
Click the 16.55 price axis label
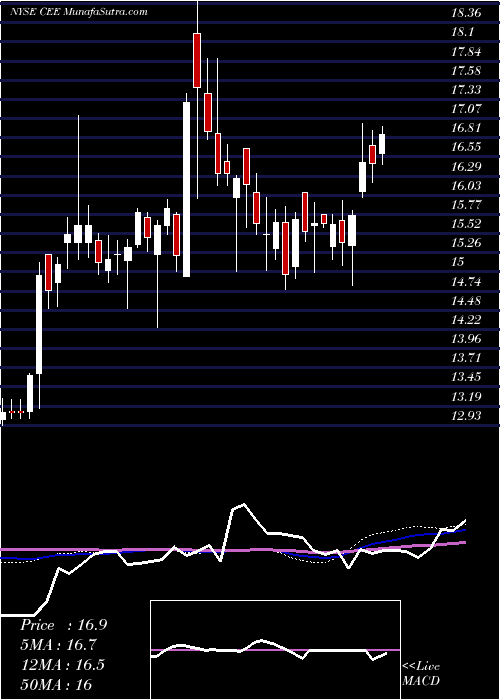click(466, 147)
